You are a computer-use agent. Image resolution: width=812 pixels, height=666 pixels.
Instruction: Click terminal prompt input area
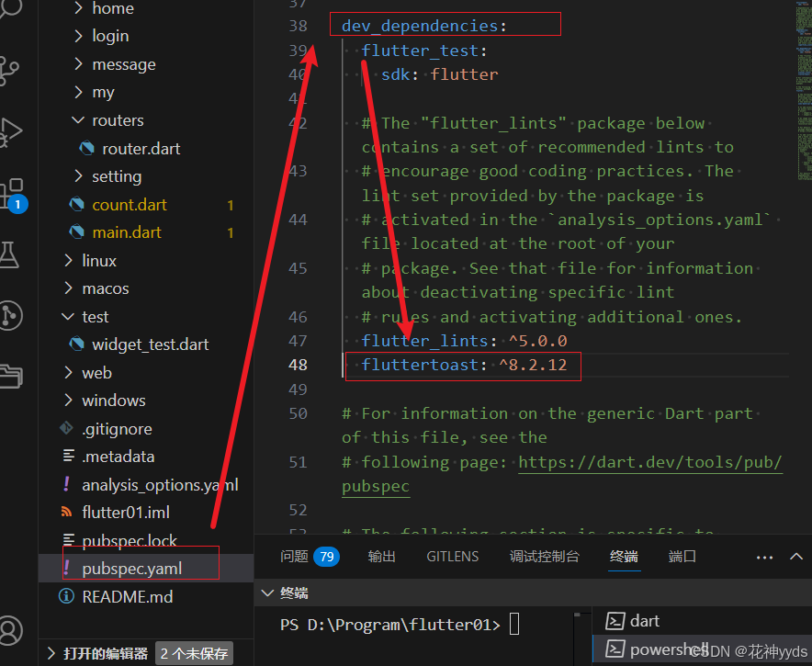514,624
